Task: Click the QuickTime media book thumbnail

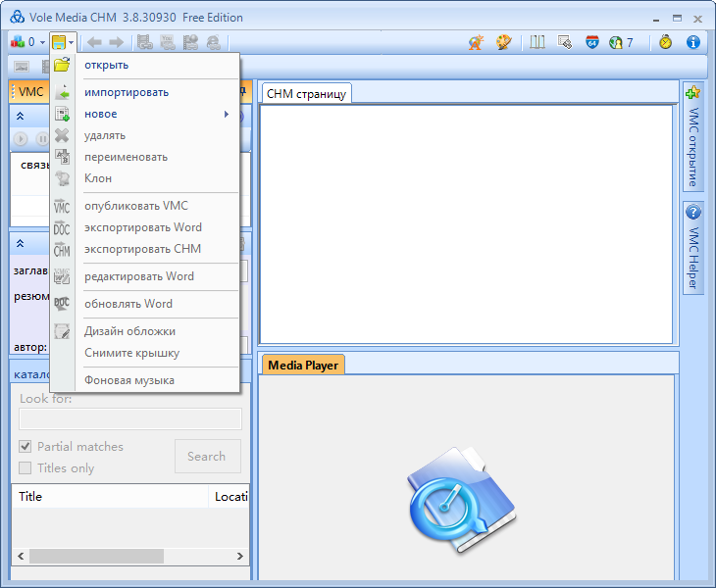Action: [462, 500]
